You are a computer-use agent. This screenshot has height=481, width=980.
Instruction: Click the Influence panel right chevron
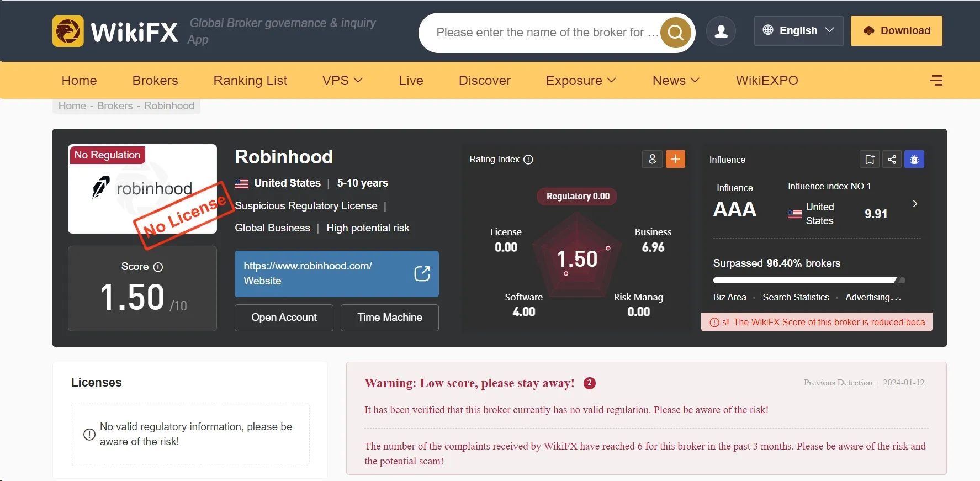[915, 204]
